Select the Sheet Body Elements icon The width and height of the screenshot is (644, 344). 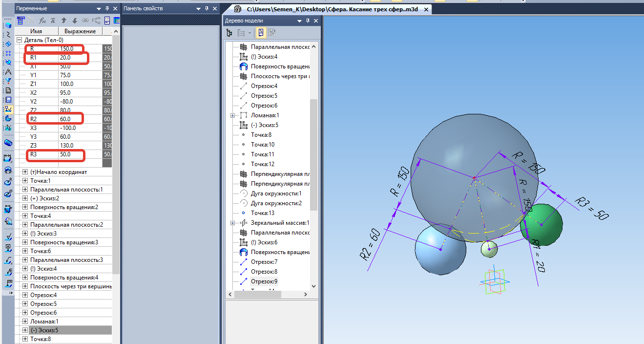coord(8,118)
